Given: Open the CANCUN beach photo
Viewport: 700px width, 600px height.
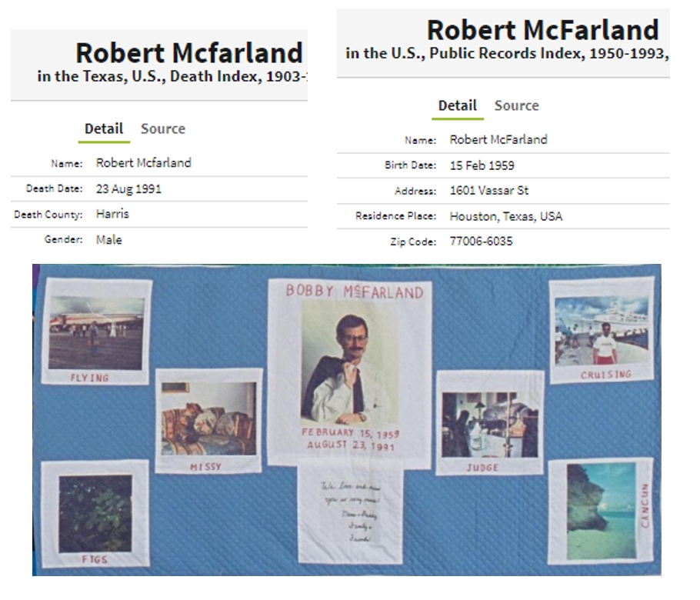Looking at the screenshot, I should point(601,511).
